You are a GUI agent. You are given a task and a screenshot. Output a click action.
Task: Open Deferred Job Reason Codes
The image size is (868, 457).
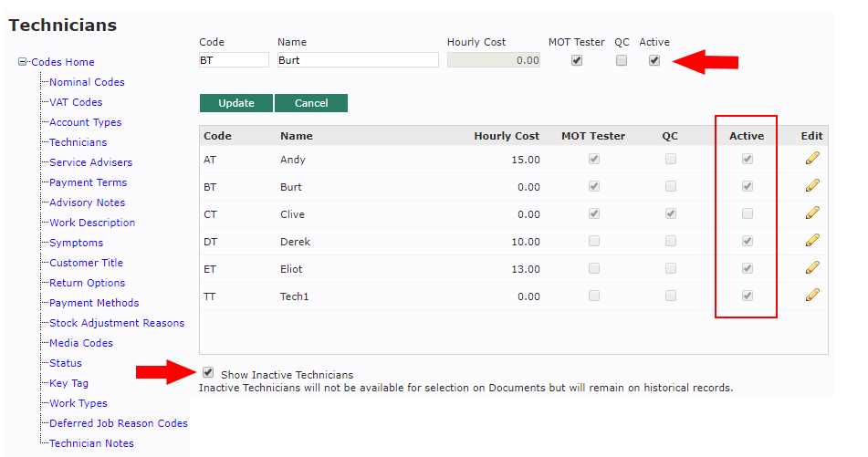pyautogui.click(x=118, y=423)
